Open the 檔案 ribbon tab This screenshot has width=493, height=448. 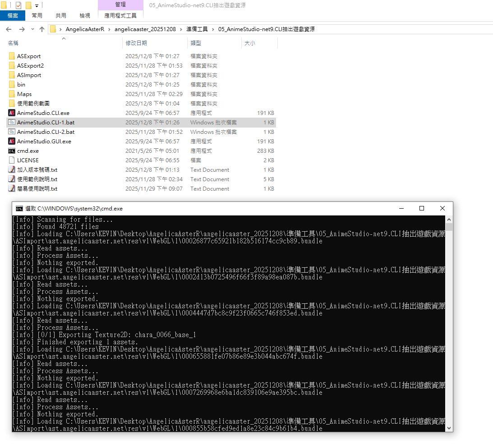(13, 15)
